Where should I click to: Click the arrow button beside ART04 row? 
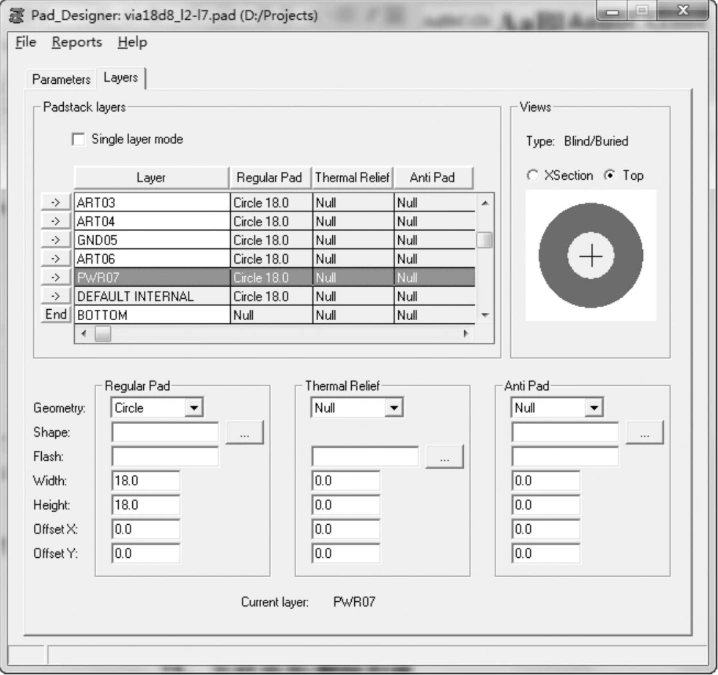point(56,221)
